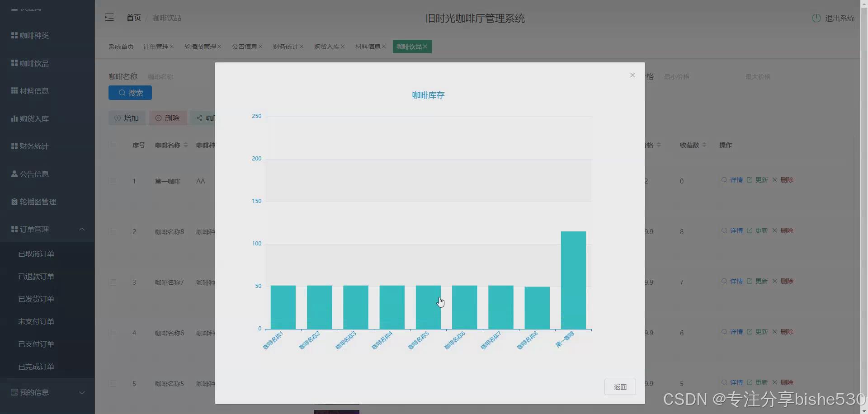The height and width of the screenshot is (414, 868).
Task: Open 公告信息 via its sidebar icon
Action: click(x=14, y=174)
